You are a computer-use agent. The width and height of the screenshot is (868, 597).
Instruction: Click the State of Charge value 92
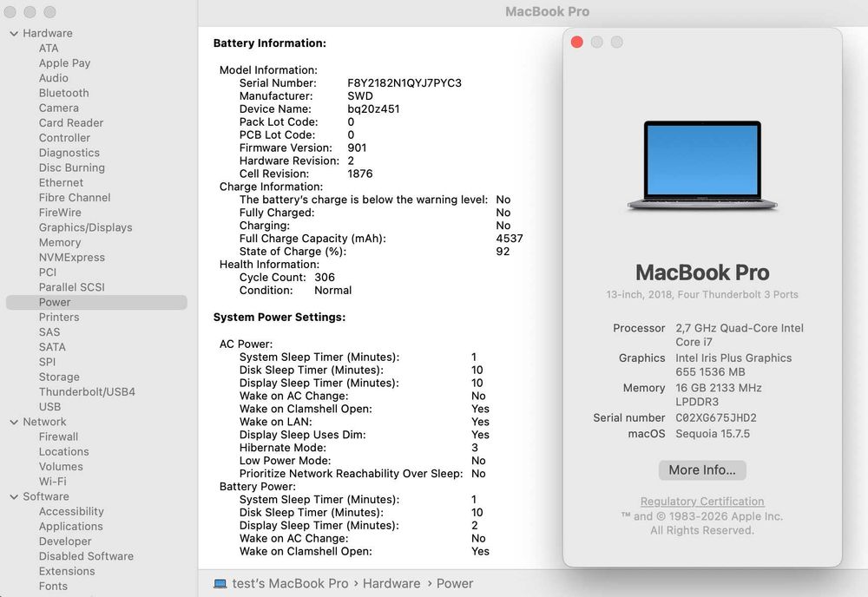point(503,252)
